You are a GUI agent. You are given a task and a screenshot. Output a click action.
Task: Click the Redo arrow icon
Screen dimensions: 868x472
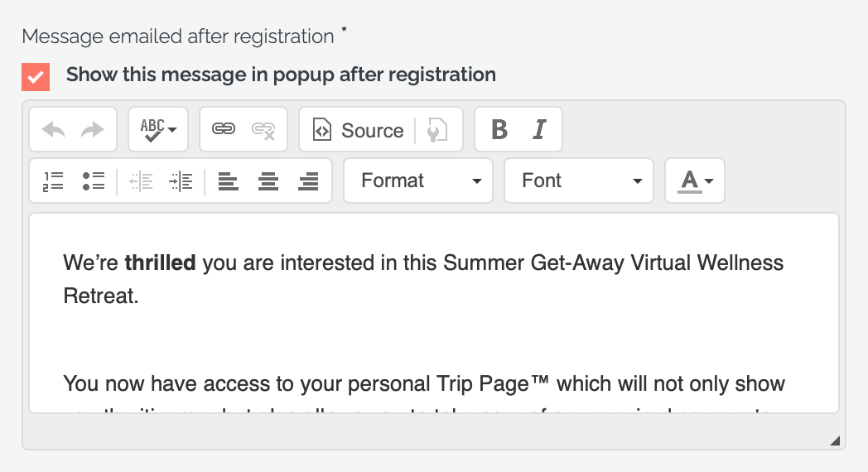pyautogui.click(x=93, y=130)
